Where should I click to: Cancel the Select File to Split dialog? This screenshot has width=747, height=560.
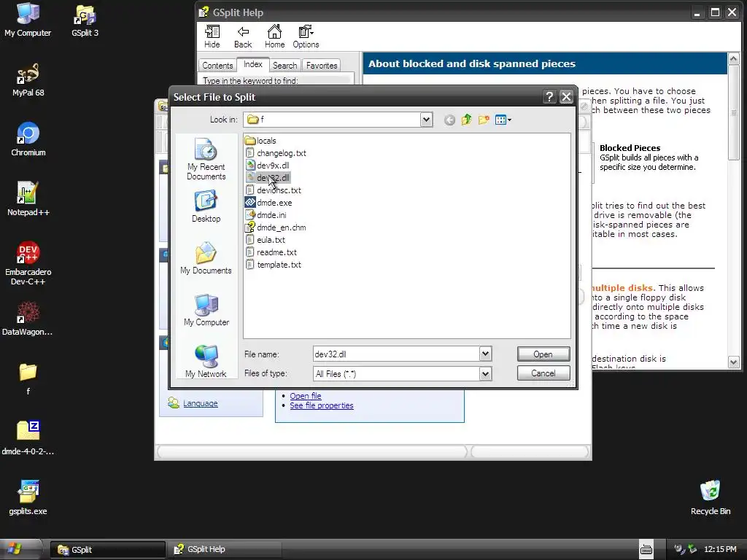[x=543, y=373]
